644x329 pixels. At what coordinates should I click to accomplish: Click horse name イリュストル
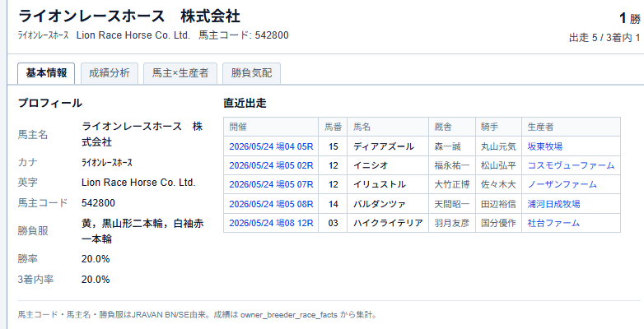click(380, 184)
